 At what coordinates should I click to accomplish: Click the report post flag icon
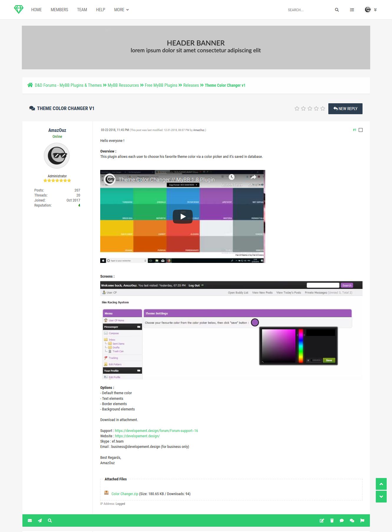[x=362, y=520]
